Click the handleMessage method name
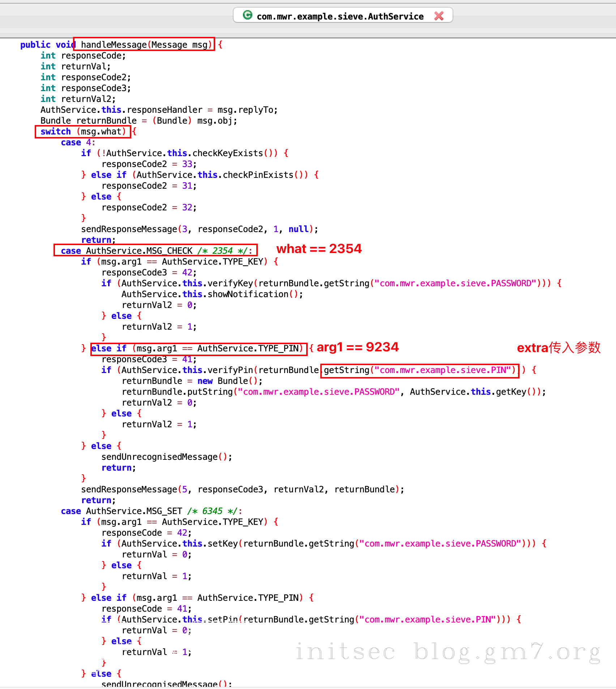The image size is (616, 689). [114, 44]
